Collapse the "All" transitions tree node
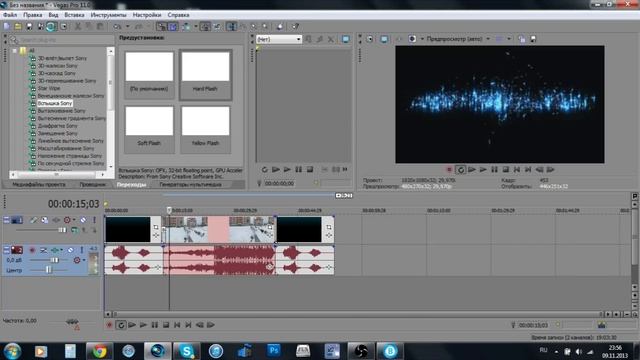This screenshot has height=360, width=640. tap(15, 51)
